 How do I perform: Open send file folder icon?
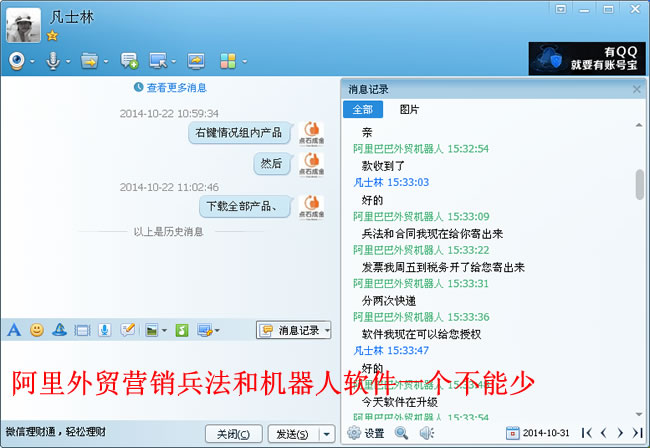89,61
